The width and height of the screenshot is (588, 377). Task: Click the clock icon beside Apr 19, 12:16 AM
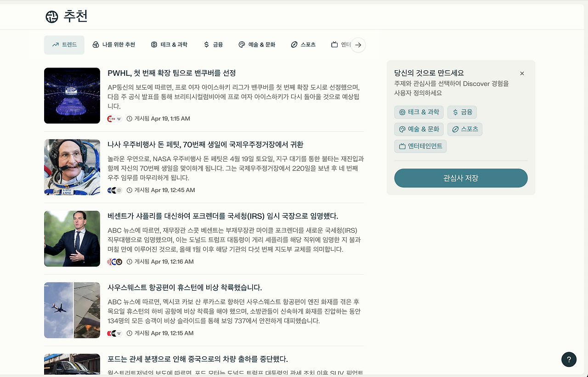tap(130, 262)
